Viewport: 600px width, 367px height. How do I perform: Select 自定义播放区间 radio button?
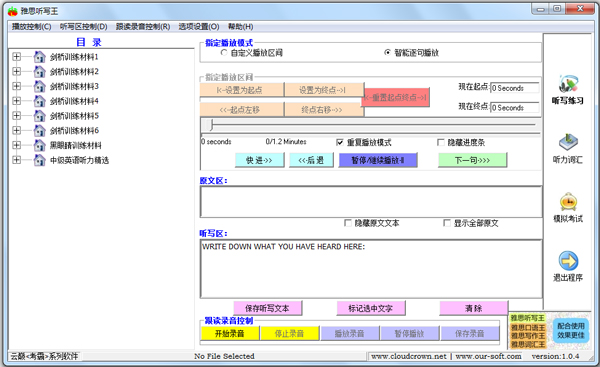(224, 53)
